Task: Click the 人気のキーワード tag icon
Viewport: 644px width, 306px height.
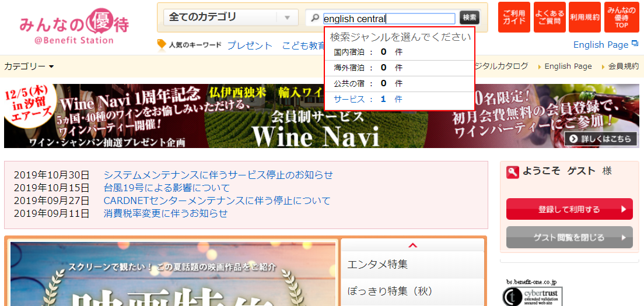Action: coord(162,45)
